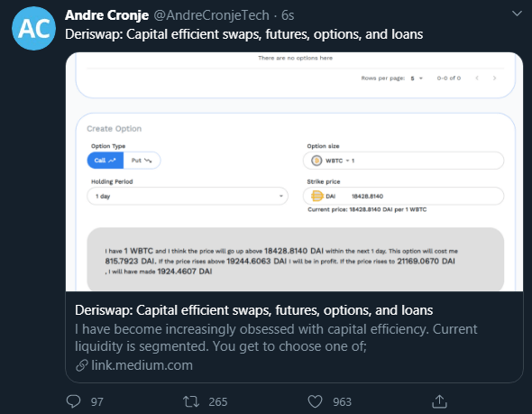Go to next page arrow in table
The height and width of the screenshot is (414, 532).
[x=494, y=78]
